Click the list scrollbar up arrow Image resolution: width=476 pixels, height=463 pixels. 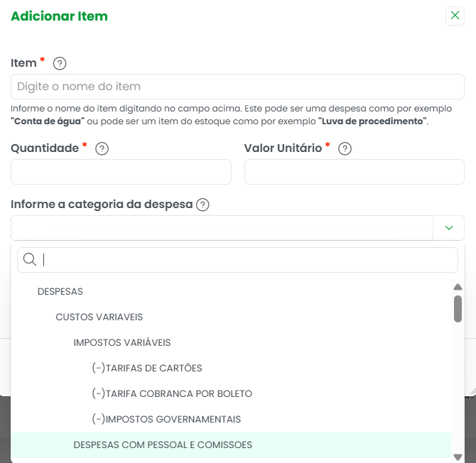coord(458,287)
